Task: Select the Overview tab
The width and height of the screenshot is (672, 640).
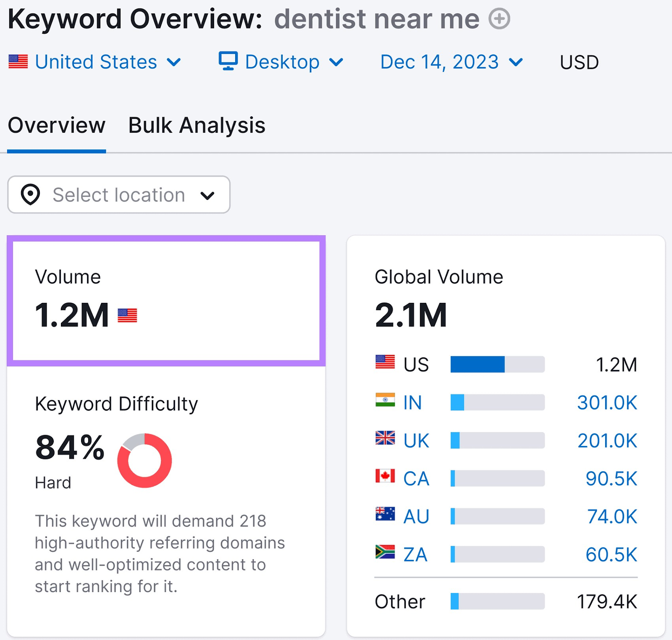Action: 56,125
